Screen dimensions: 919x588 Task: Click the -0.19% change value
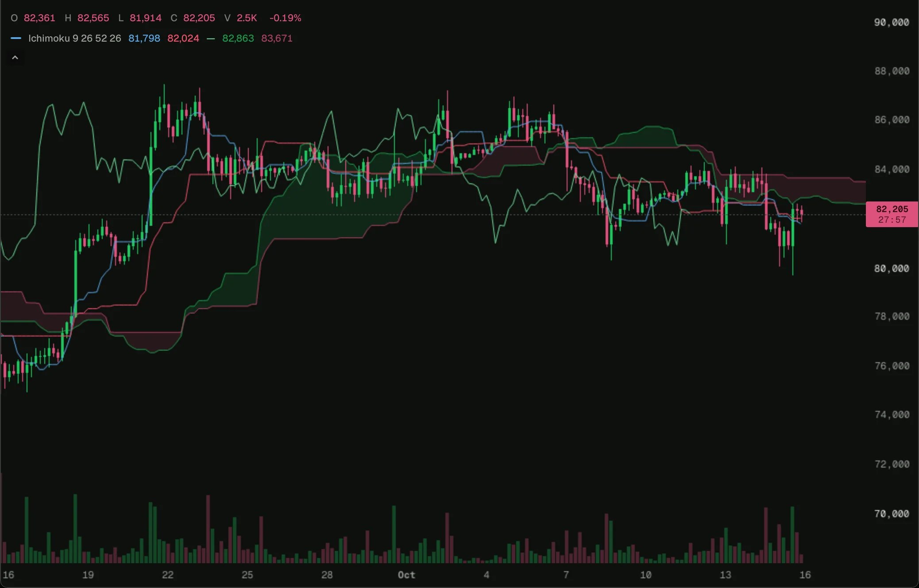286,18
